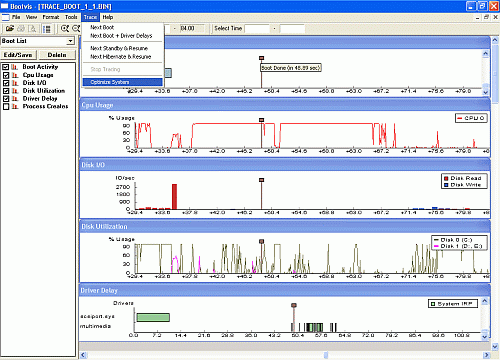Click the Driver Delay graph scroll-up arrow
The width and height of the screenshot is (500, 360).
tap(485, 301)
